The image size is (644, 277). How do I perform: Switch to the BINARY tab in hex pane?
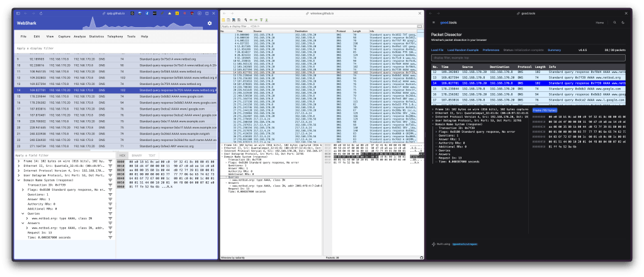137,154
